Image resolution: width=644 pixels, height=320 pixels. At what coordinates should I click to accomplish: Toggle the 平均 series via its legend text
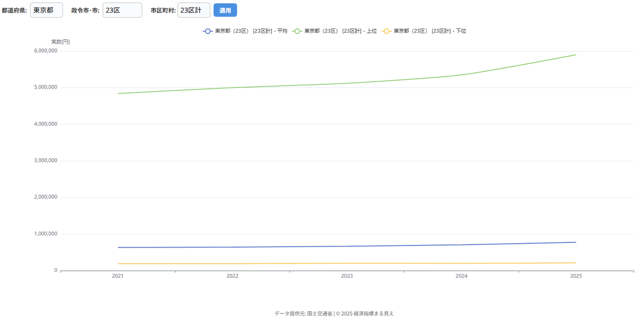click(x=251, y=31)
